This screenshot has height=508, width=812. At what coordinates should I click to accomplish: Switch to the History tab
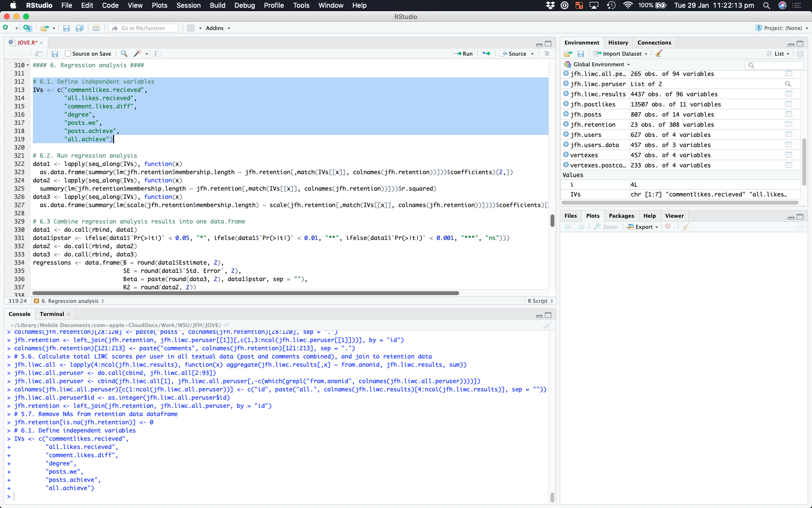click(x=618, y=43)
